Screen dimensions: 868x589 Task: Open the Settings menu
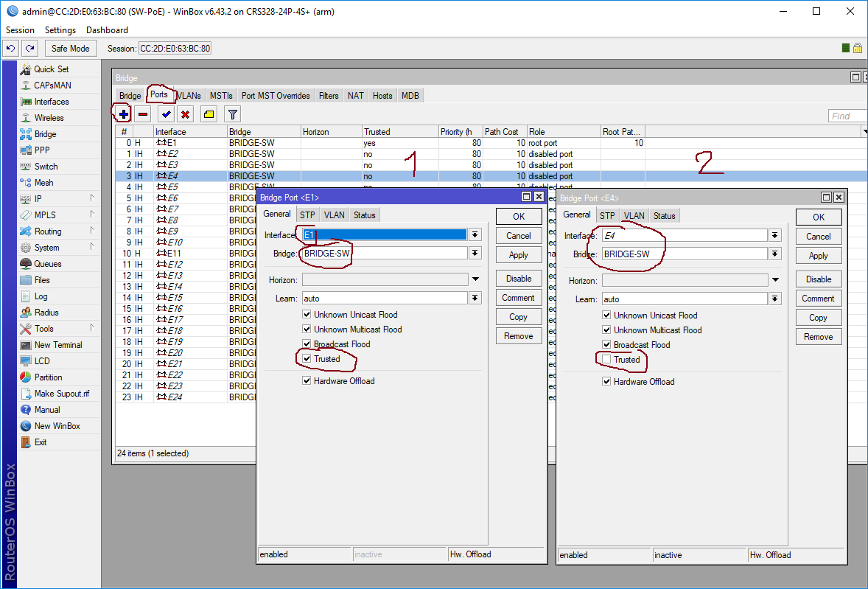pyautogui.click(x=60, y=30)
